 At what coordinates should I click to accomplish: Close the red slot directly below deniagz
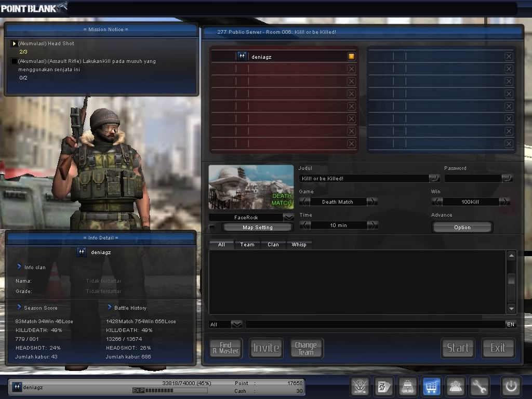click(352, 69)
